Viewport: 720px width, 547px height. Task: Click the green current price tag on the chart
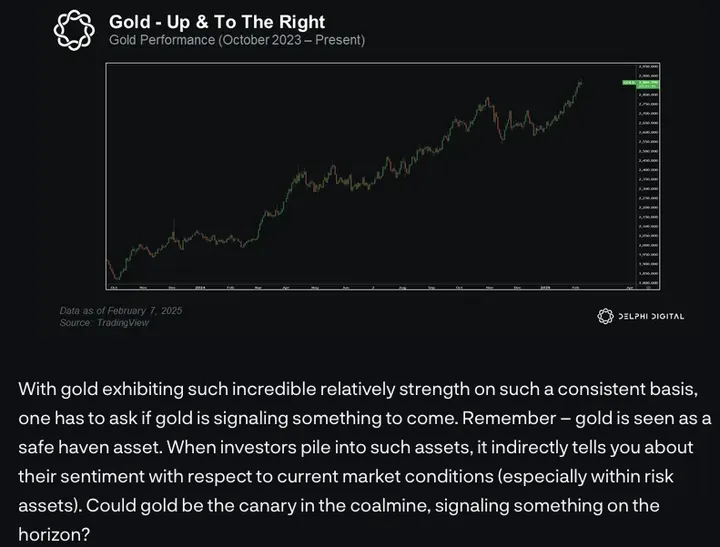(x=628, y=82)
